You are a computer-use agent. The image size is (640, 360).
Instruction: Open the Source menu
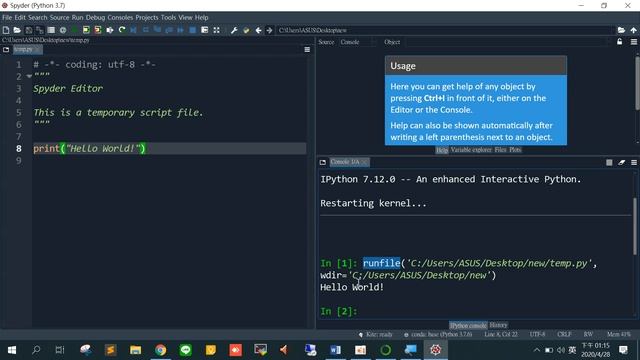point(60,18)
